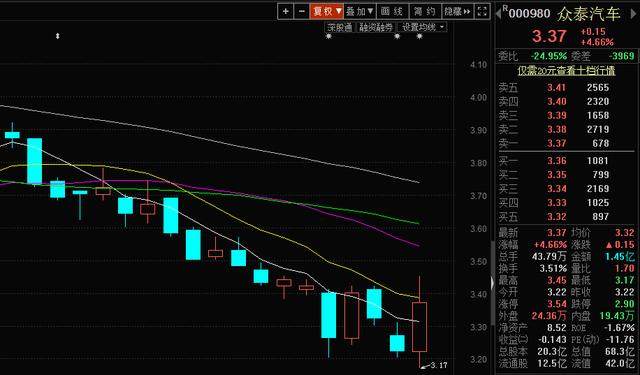The height and width of the screenshot is (375, 640).
Task: Go to next stock with right arrow
Action: 633,14
